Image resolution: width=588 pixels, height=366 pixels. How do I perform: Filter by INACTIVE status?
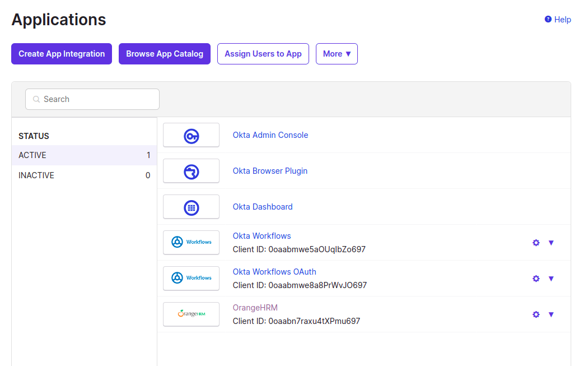[x=85, y=175]
